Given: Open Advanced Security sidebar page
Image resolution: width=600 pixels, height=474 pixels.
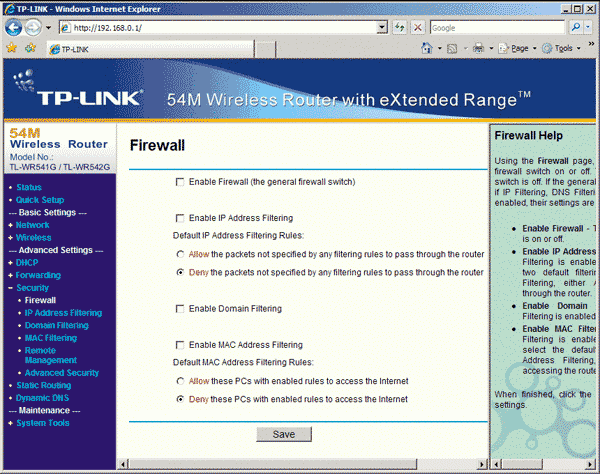Looking at the screenshot, I should [x=62, y=373].
